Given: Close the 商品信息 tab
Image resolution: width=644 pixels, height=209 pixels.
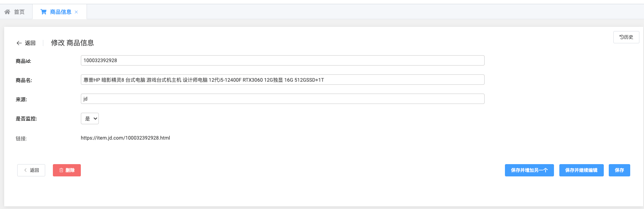Looking at the screenshot, I should [x=76, y=12].
